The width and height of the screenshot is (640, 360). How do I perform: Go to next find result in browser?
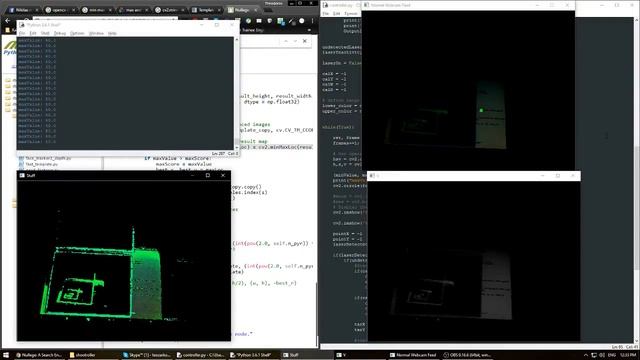(295, 41)
